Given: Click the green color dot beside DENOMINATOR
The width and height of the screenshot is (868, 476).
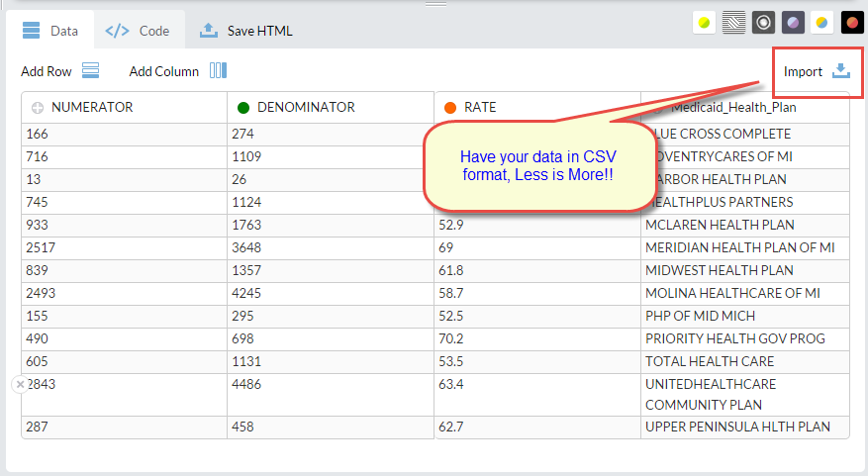Looking at the screenshot, I should pyautogui.click(x=243, y=108).
